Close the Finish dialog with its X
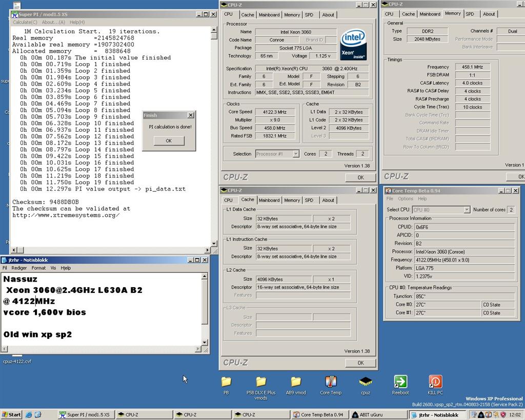The image size is (525, 420). (x=191, y=115)
